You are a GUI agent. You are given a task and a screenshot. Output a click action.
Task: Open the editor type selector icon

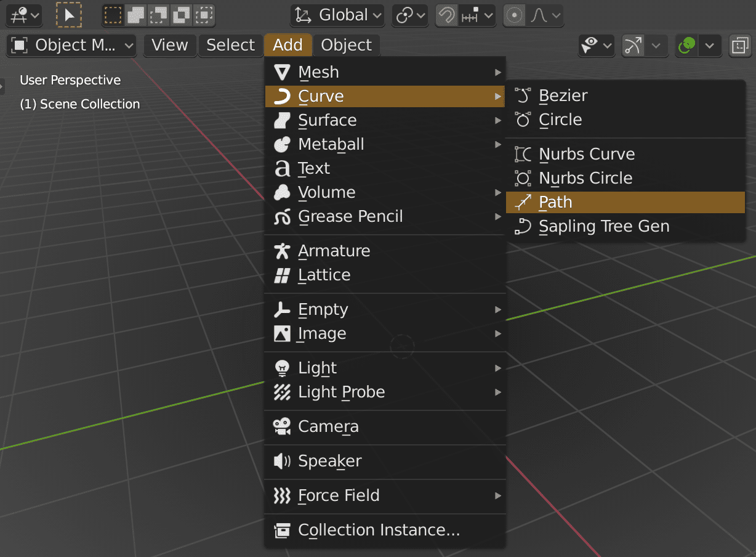pos(18,15)
